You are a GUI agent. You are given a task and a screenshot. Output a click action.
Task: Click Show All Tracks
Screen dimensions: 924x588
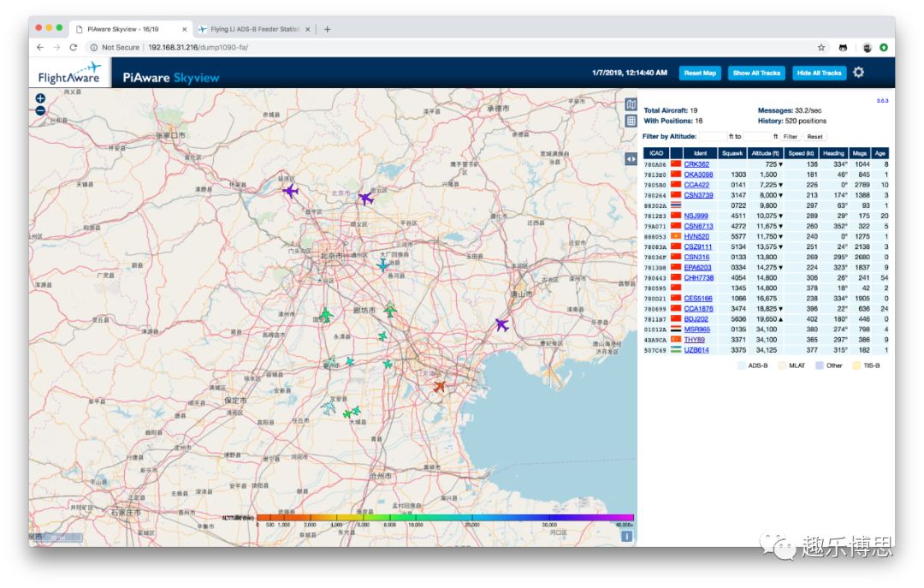[x=756, y=73]
